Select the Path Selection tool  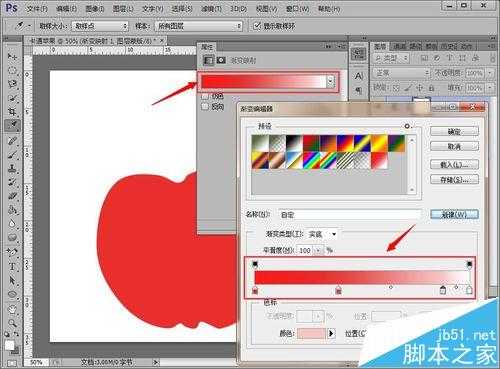[12, 280]
